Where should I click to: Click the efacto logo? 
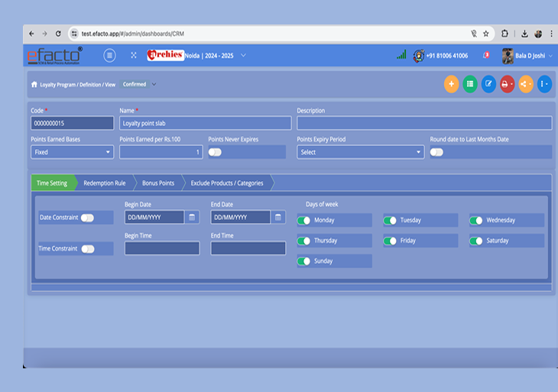[x=54, y=56]
